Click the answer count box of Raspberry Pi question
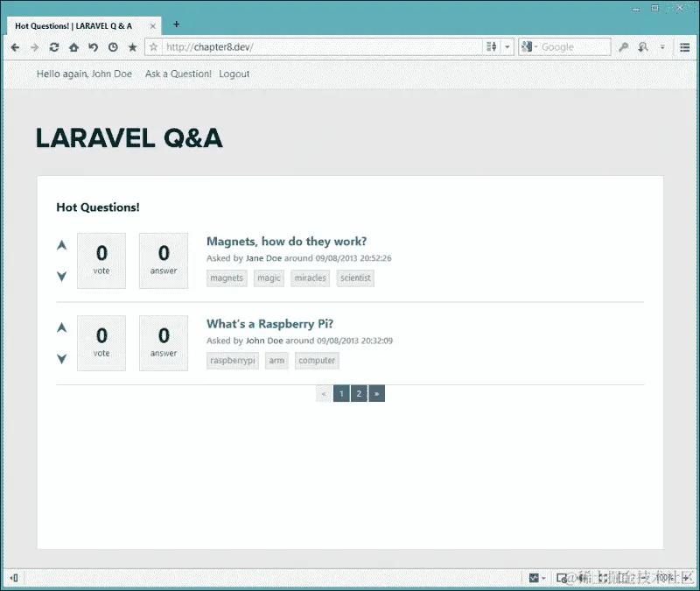 tap(164, 343)
